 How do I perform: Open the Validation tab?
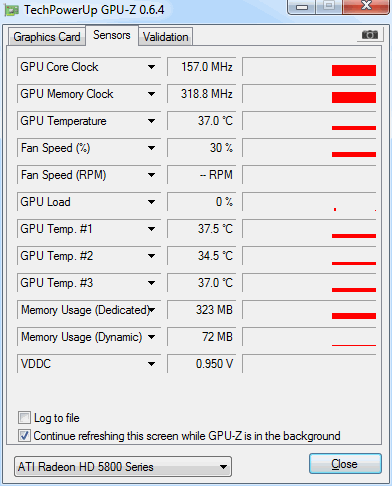pyautogui.click(x=166, y=37)
